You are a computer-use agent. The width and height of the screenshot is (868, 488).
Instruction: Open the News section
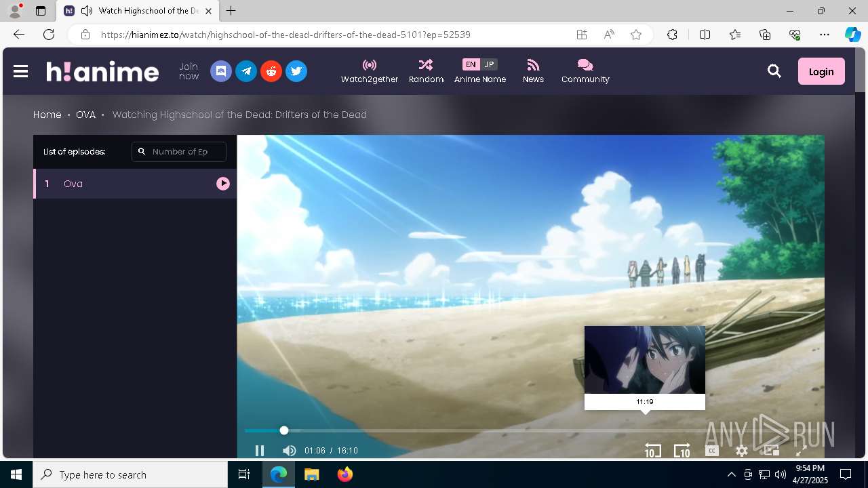pos(533,71)
